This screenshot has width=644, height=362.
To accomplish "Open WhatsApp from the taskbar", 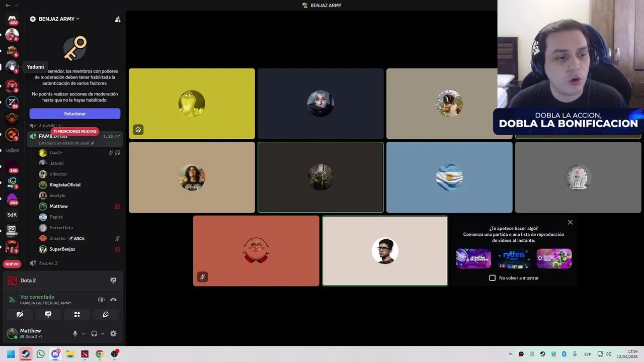I will point(40,354).
